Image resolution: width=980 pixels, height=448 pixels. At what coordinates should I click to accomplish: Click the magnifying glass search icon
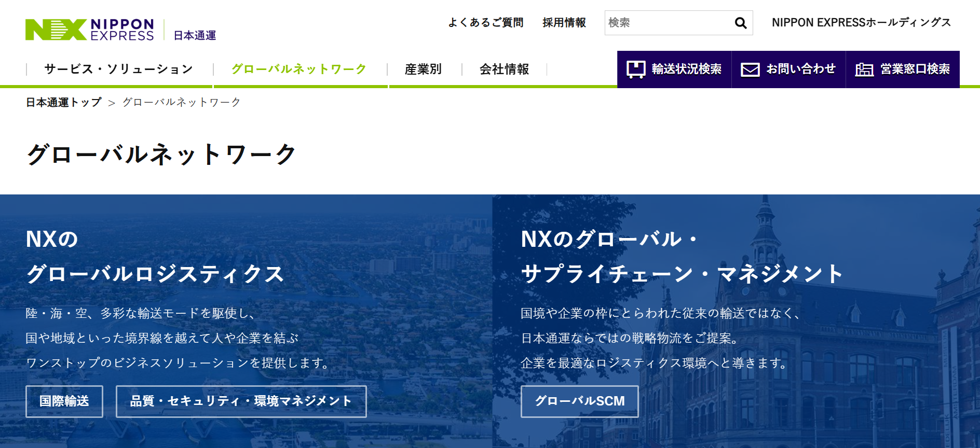(741, 23)
